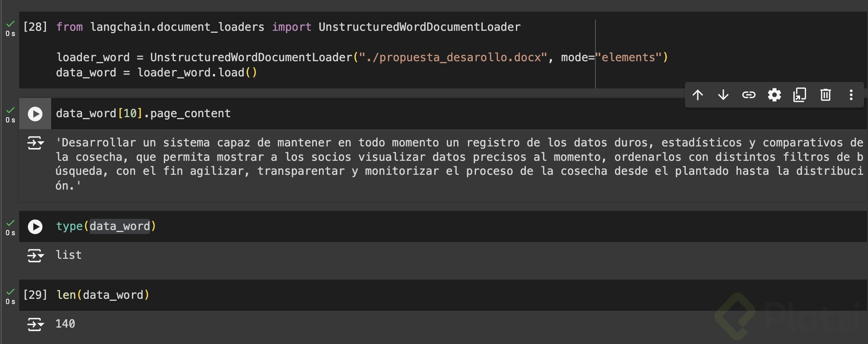Click green success checkmark beside cell 28

pos(10,24)
